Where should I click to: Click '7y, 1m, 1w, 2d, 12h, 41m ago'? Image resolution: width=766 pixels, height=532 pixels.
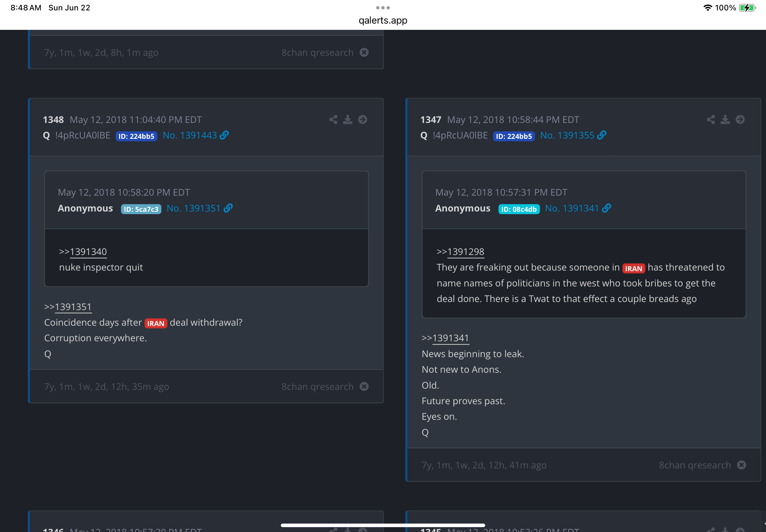click(x=484, y=465)
